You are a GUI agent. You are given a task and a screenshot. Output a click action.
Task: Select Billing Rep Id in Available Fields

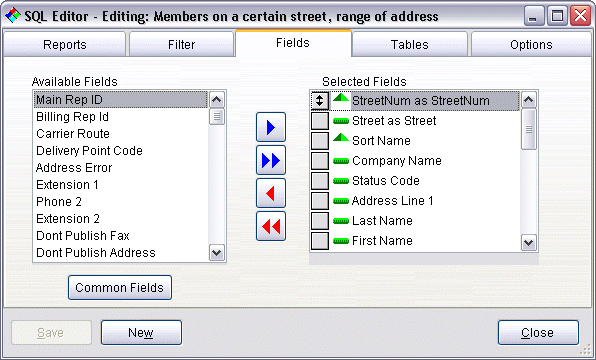click(120, 117)
